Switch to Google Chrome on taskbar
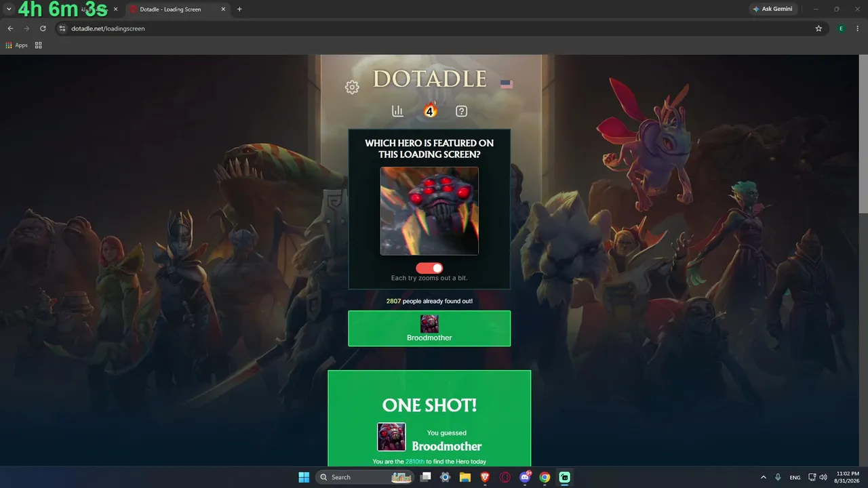 (545, 477)
